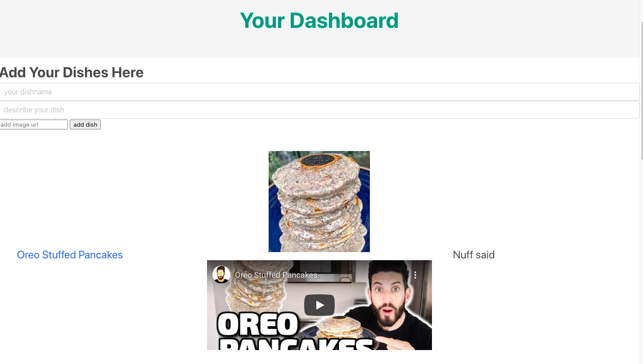This screenshot has height=364, width=643.
Task: Click the stacked pancakes dish photo
Action: pos(319,201)
